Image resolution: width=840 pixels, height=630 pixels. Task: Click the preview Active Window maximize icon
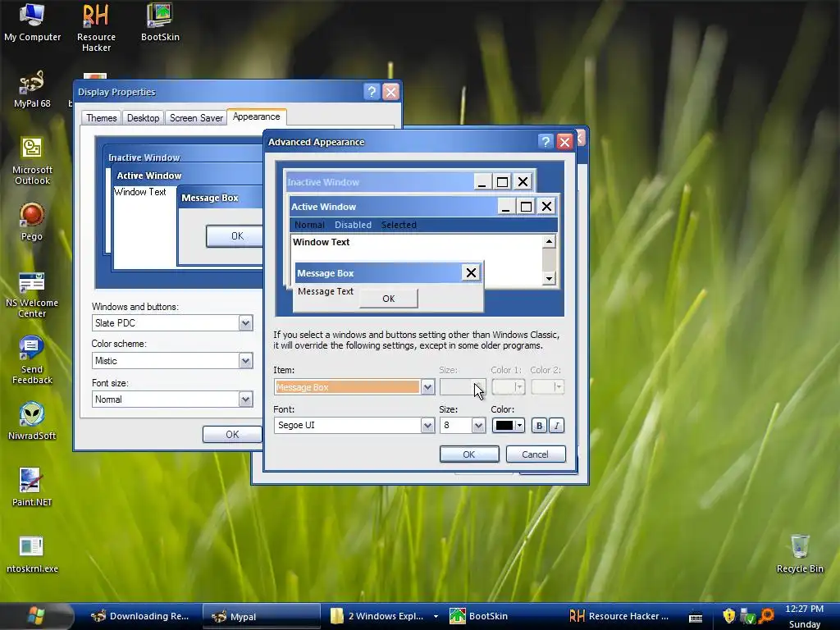(x=526, y=206)
